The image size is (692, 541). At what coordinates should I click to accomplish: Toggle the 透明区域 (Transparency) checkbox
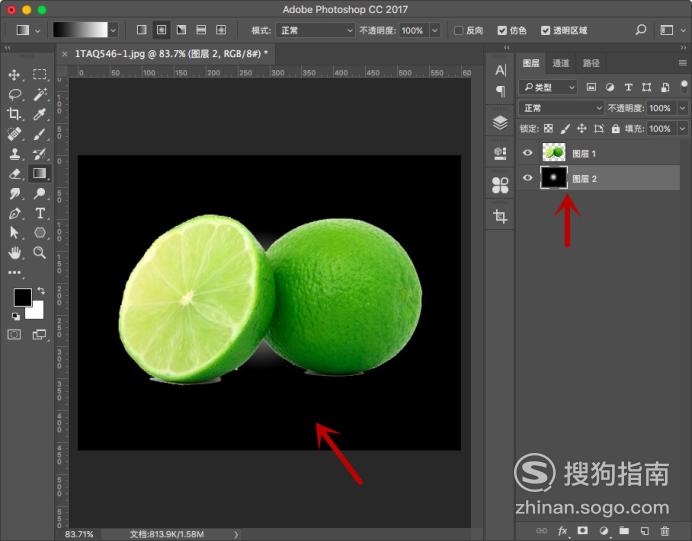click(x=545, y=30)
